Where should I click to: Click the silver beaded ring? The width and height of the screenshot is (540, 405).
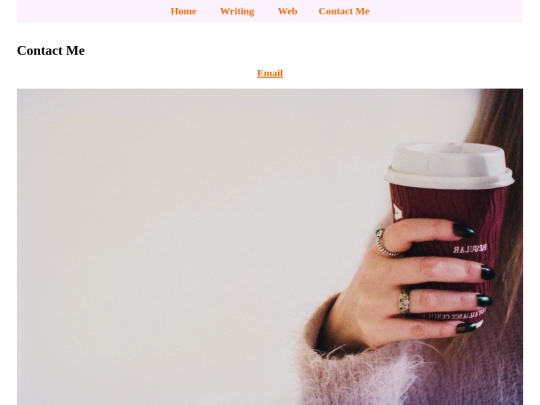pos(386,243)
